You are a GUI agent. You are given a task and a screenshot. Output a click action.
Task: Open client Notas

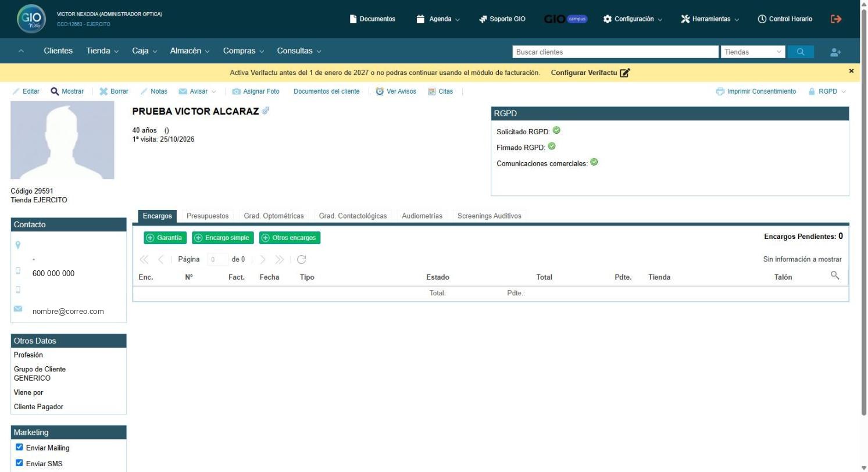(154, 91)
